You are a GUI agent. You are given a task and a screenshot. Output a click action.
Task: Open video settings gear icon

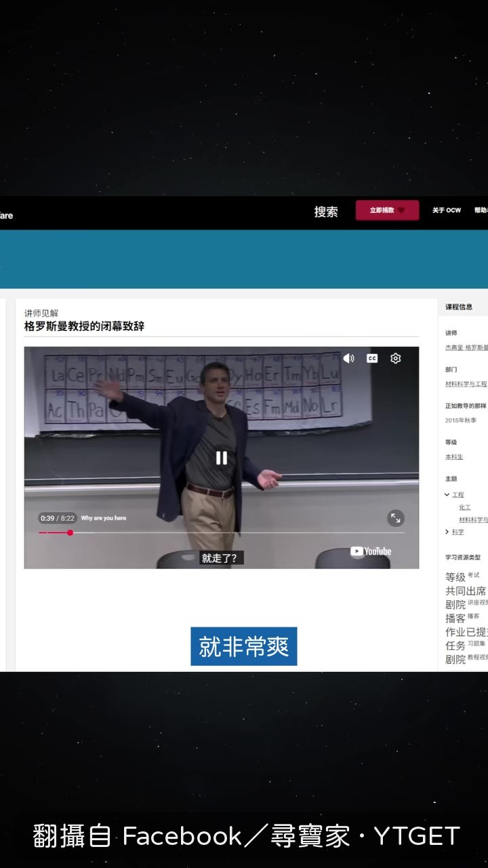pyautogui.click(x=396, y=358)
